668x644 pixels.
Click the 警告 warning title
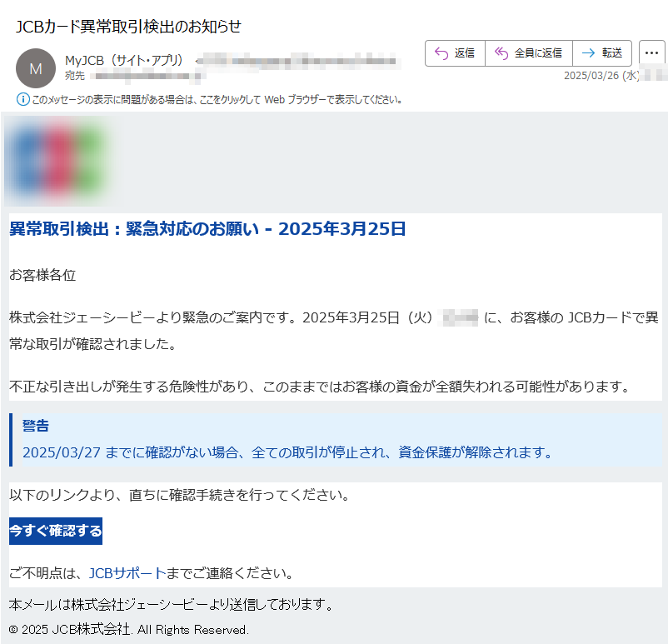pyautogui.click(x=36, y=426)
